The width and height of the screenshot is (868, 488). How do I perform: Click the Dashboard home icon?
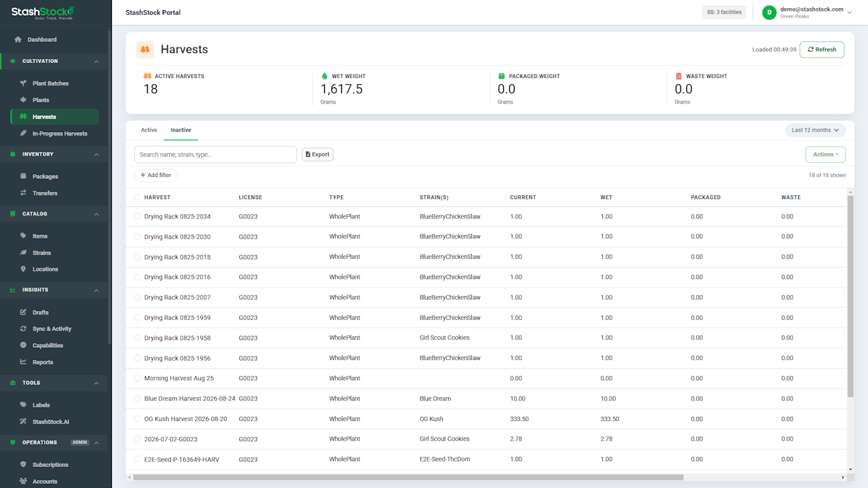[18, 39]
